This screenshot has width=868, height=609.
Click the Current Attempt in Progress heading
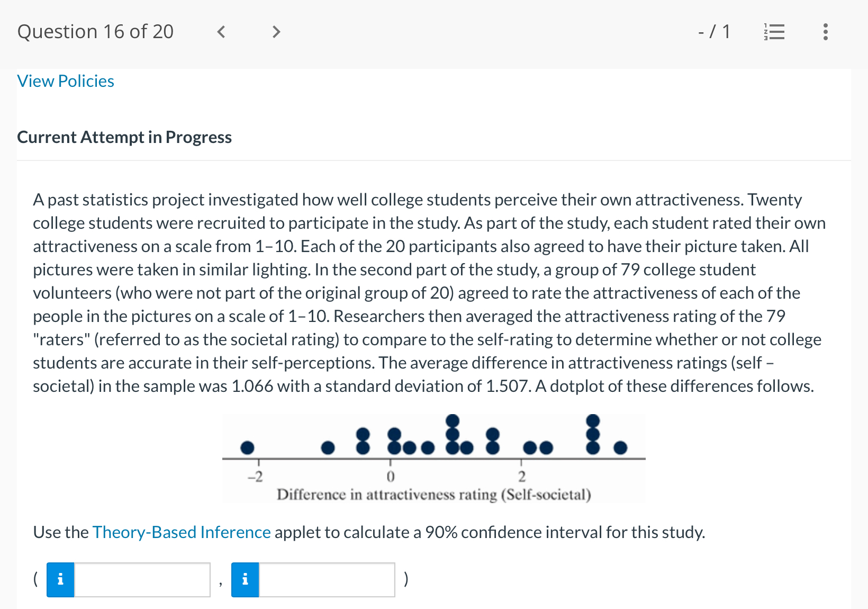(124, 137)
